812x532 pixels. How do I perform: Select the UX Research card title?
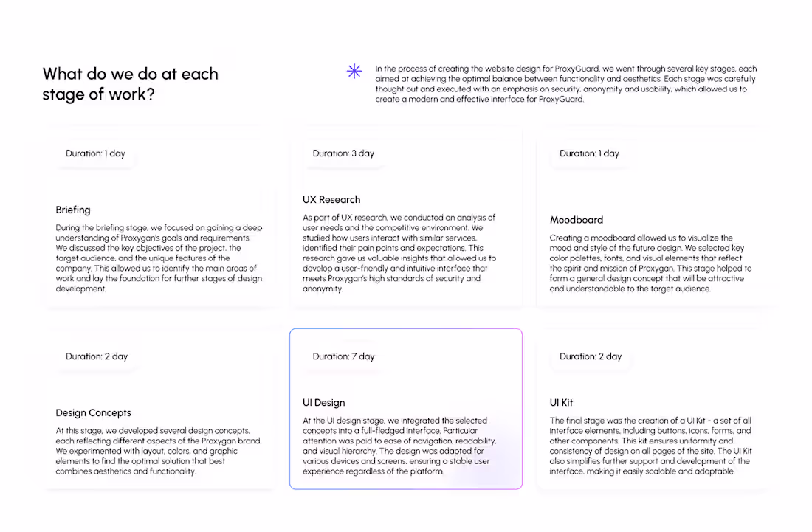331,199
